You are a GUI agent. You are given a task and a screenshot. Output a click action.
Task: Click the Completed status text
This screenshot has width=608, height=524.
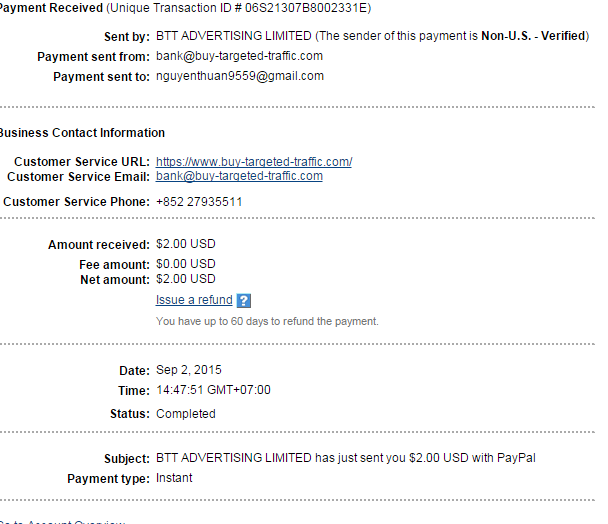pyautogui.click(x=185, y=413)
